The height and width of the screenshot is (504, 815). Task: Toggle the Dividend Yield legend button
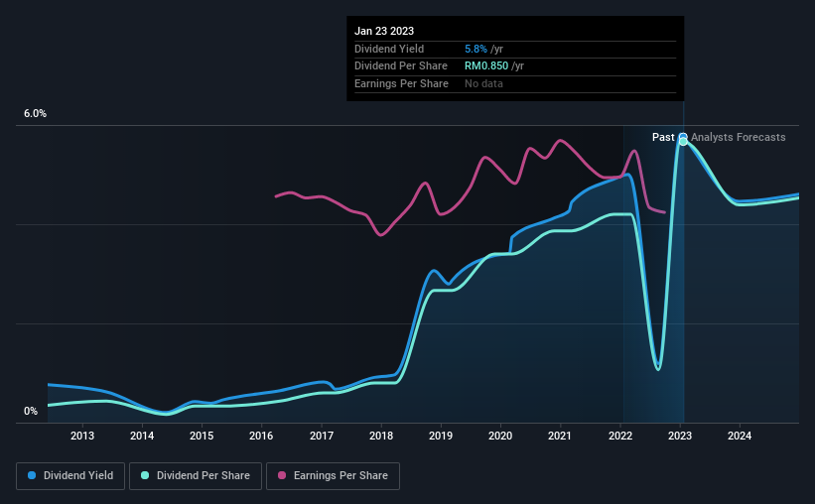(x=70, y=476)
